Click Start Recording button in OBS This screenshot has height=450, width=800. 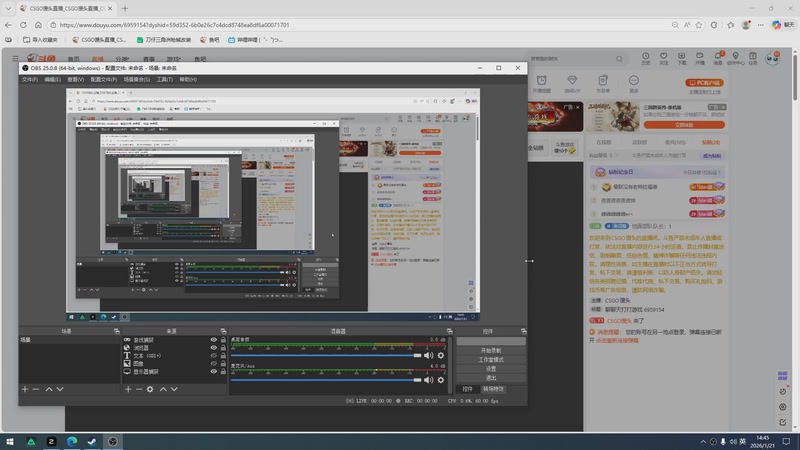tap(491, 351)
